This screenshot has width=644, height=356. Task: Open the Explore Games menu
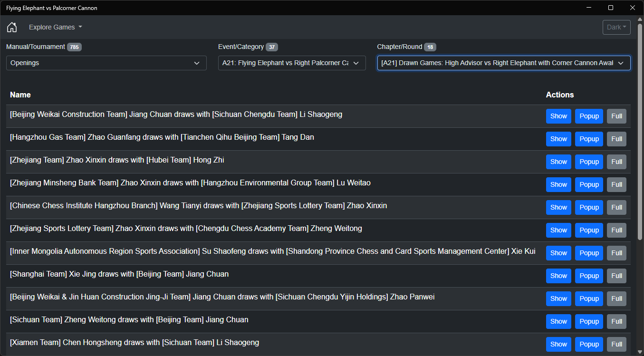coord(55,27)
